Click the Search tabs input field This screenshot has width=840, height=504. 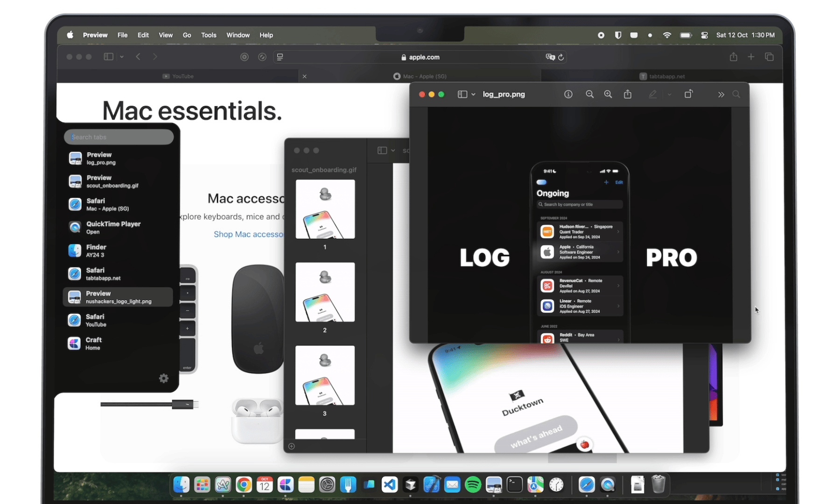click(x=119, y=137)
